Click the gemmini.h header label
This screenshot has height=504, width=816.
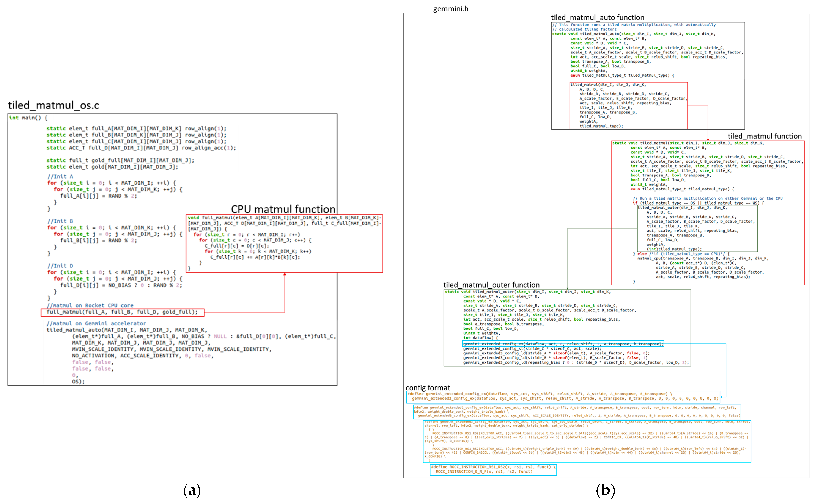pos(450,9)
